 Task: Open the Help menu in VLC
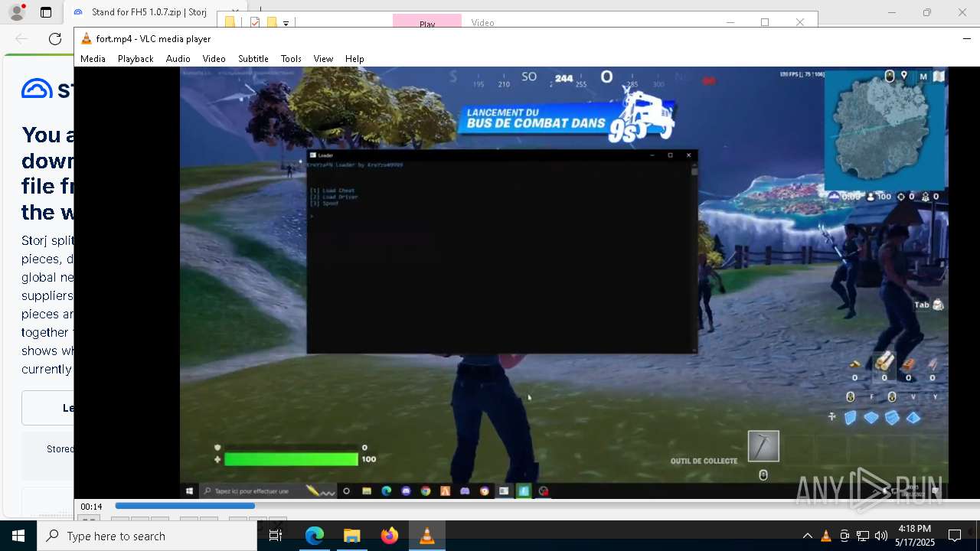point(354,59)
